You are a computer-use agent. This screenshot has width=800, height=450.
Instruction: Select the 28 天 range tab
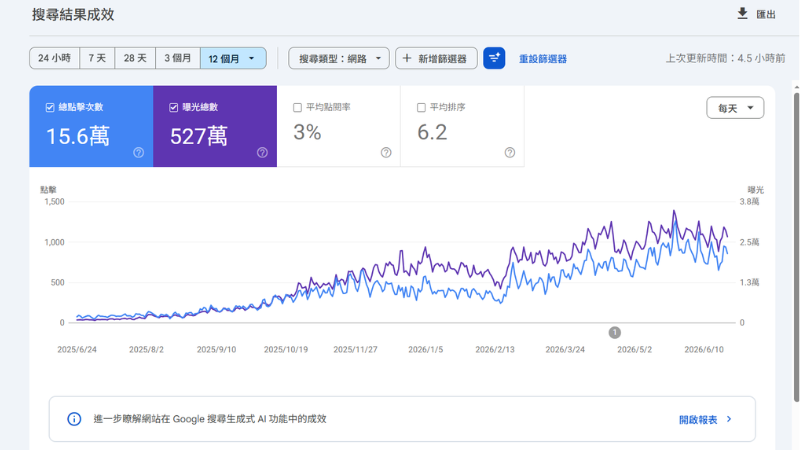click(x=135, y=58)
